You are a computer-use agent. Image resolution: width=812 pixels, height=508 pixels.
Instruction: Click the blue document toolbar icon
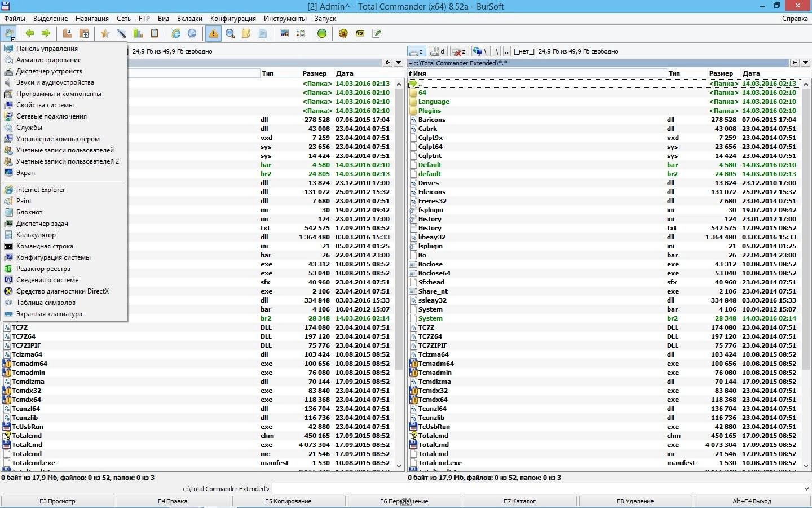point(263,33)
